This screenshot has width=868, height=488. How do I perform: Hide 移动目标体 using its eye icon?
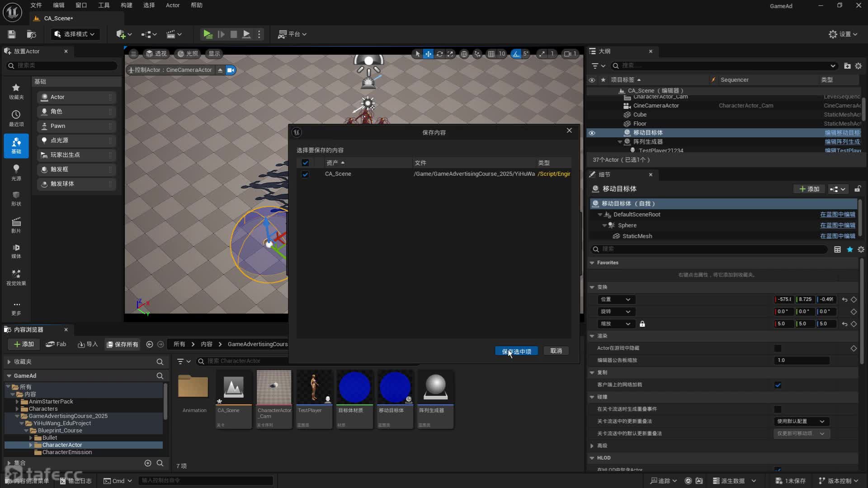click(592, 133)
